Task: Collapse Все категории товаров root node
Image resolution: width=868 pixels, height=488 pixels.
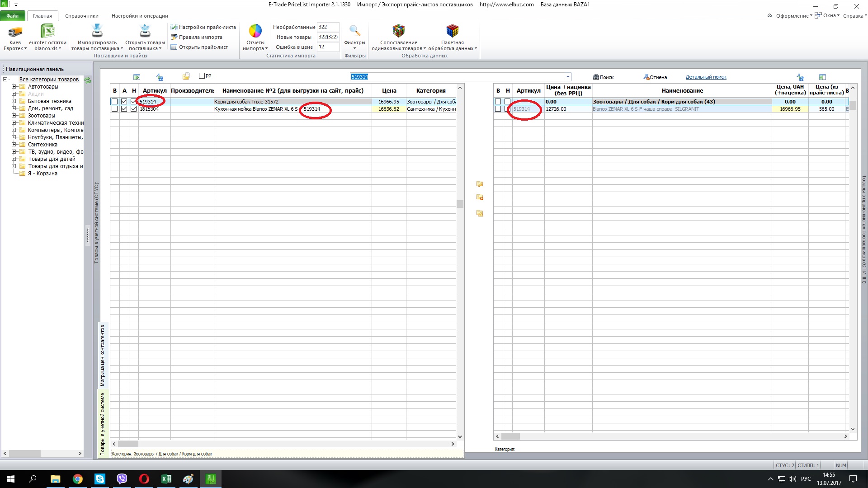Action: (x=5, y=80)
